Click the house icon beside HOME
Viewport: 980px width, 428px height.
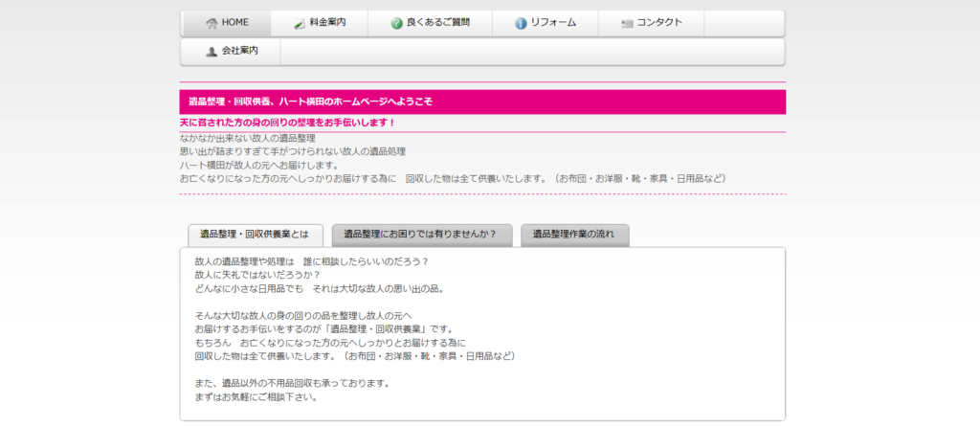click(x=212, y=23)
